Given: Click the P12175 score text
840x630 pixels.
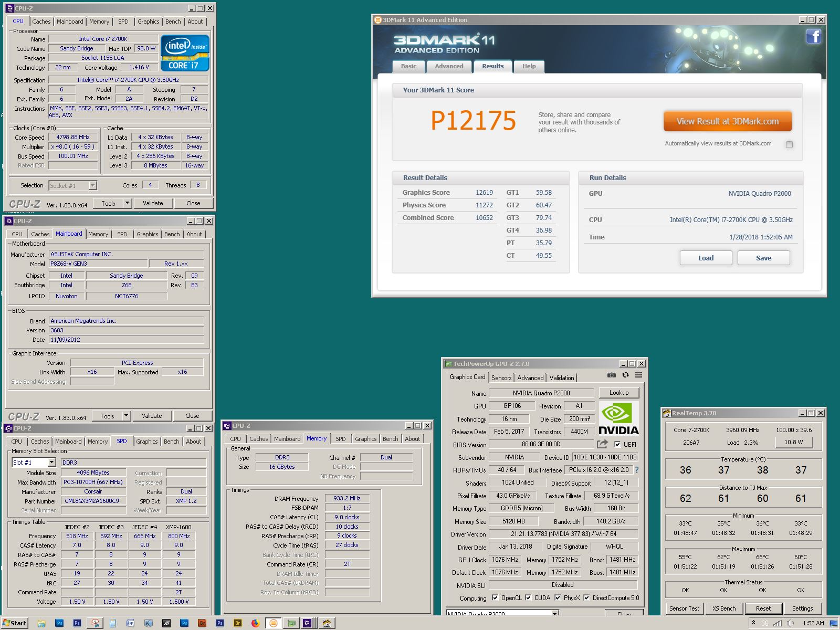Looking at the screenshot, I should pos(473,121).
